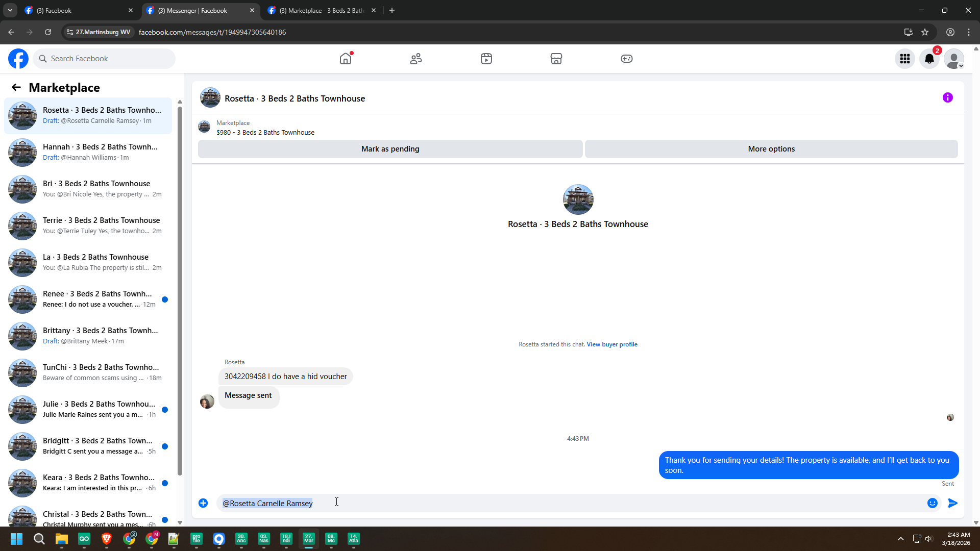Click the '3042209458 I do have' message

286,377
